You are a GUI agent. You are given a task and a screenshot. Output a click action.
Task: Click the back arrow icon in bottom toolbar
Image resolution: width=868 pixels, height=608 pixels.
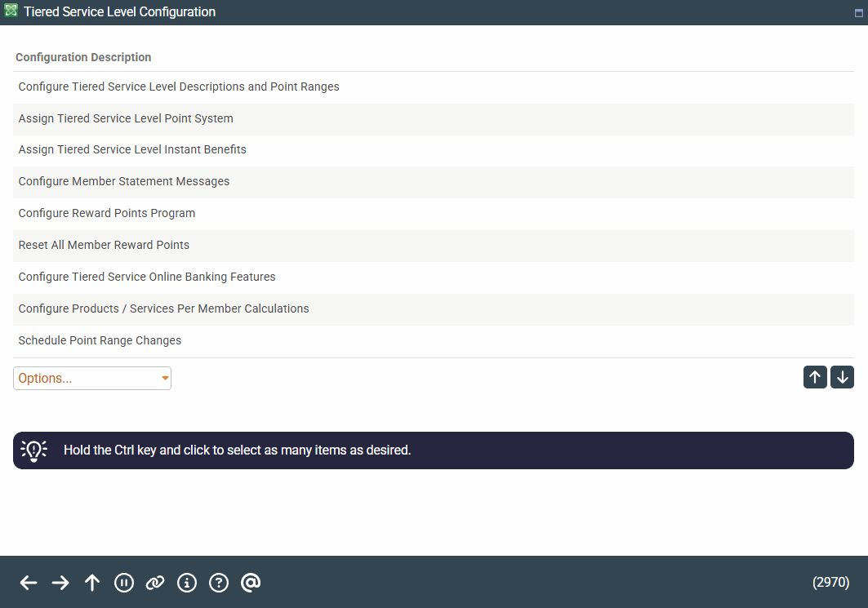tap(29, 582)
